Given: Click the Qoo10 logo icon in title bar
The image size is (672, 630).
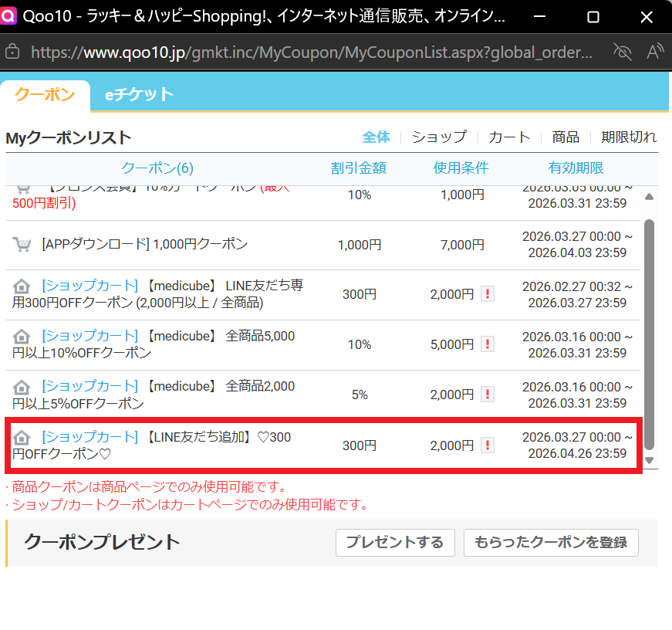Looking at the screenshot, I should (9, 15).
